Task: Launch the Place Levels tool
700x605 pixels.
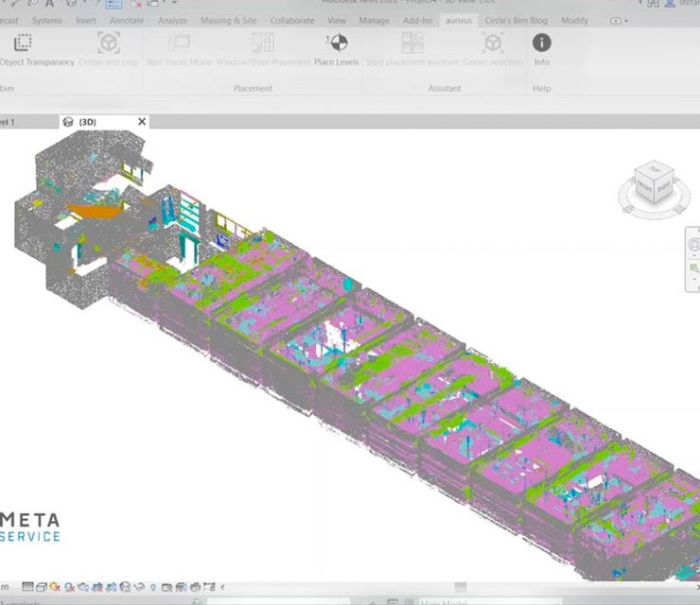Action: point(337,49)
